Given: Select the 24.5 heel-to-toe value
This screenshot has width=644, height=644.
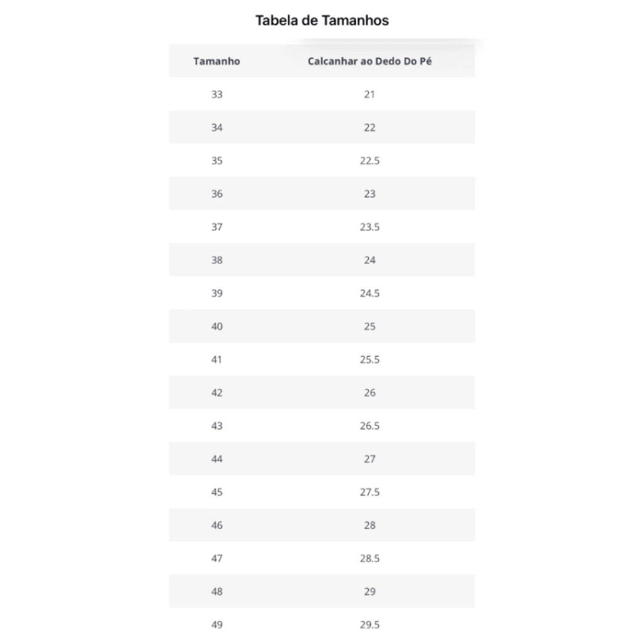Looking at the screenshot, I should point(370,293).
